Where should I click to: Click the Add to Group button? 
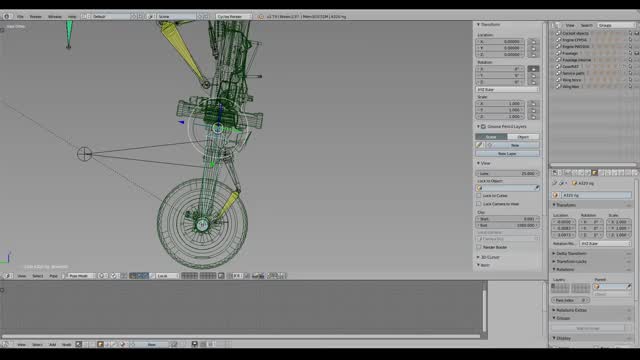pos(588,328)
